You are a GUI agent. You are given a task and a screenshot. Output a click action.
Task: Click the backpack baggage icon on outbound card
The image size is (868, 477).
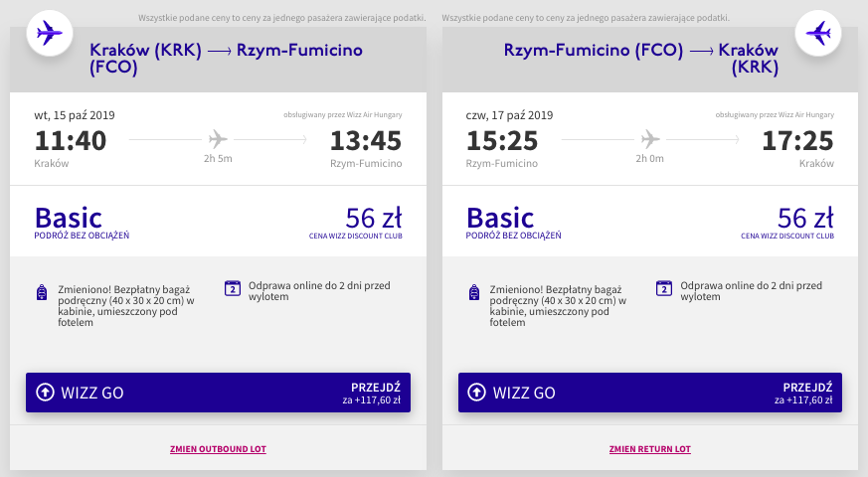(x=42, y=292)
